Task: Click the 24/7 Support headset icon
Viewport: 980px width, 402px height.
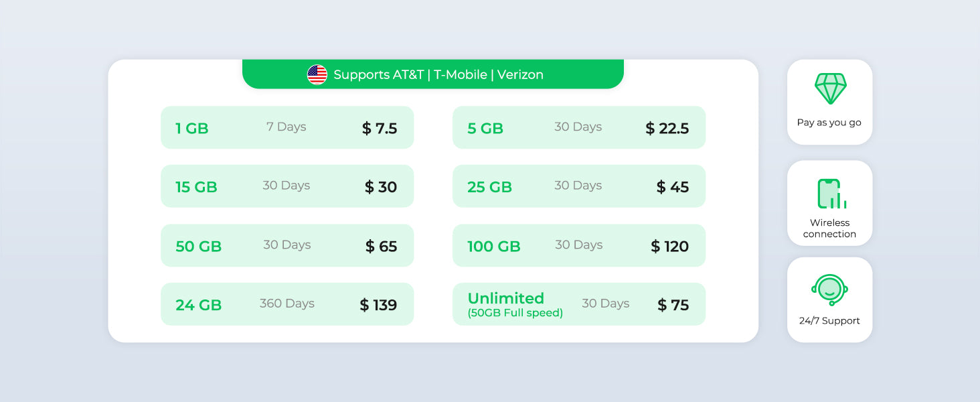Action: coord(829,289)
